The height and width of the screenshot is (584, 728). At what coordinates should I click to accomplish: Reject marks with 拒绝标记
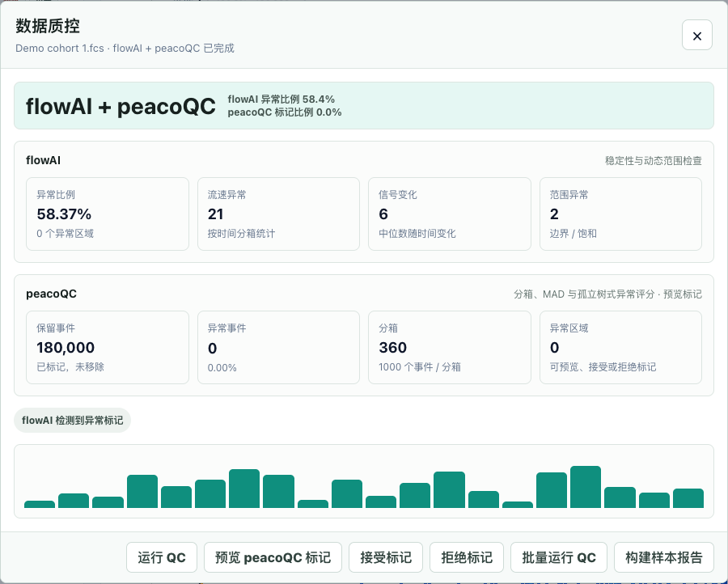click(x=467, y=557)
